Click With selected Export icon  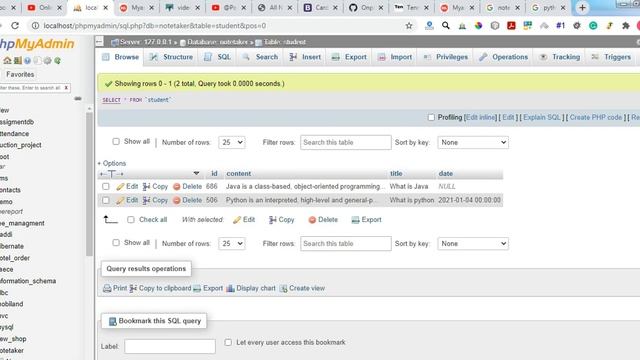pos(356,220)
